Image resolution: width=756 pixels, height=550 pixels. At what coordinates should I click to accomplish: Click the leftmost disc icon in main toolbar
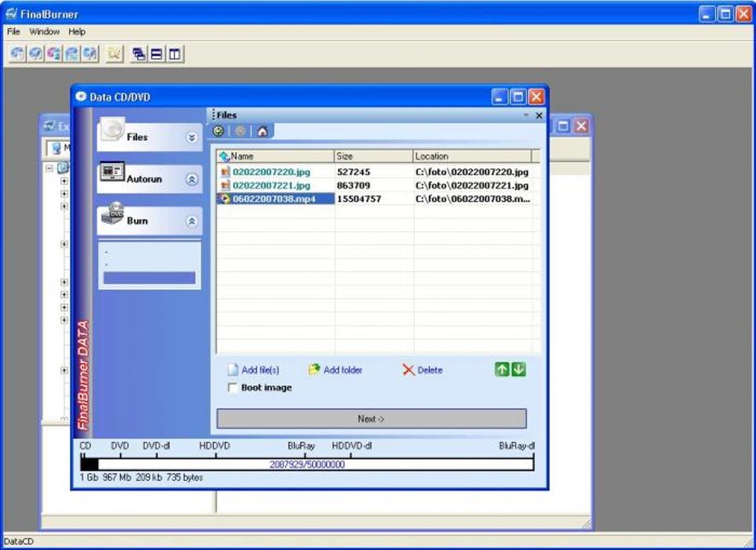pos(17,53)
